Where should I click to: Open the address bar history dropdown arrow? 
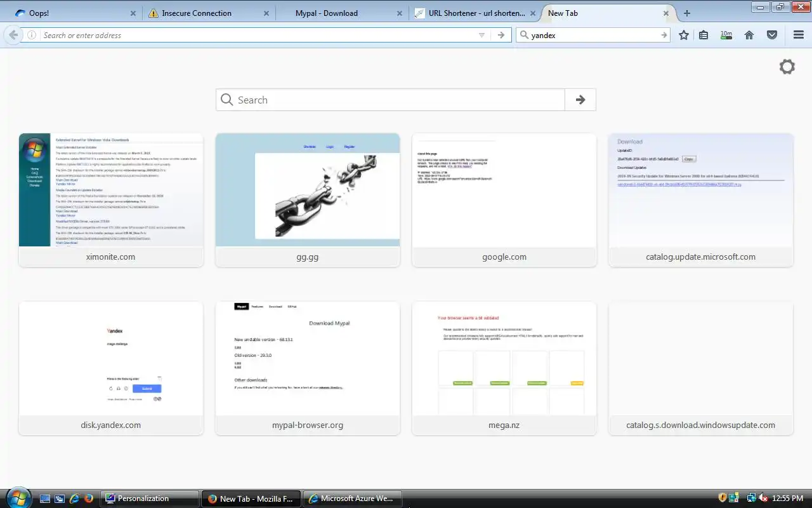coord(481,36)
